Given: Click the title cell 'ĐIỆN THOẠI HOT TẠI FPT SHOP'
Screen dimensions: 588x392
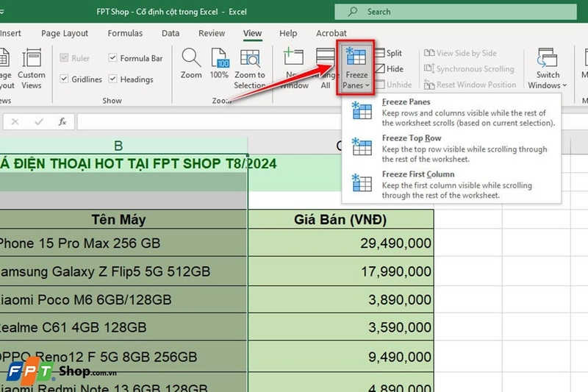Looking at the screenshot, I should (x=123, y=163).
